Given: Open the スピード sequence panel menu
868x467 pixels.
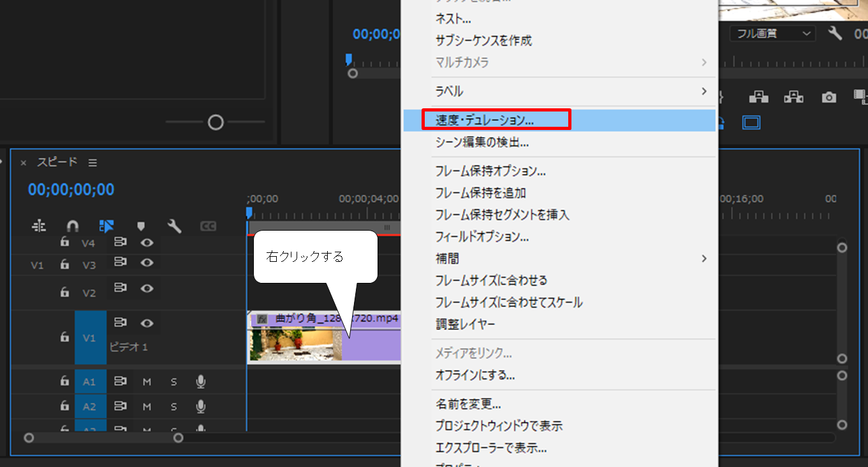Looking at the screenshot, I should click(x=93, y=163).
